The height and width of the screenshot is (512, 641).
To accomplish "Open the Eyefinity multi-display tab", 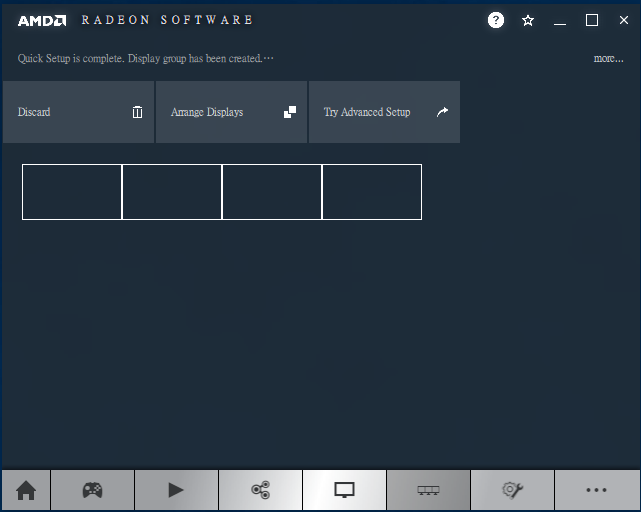I will pos(428,490).
